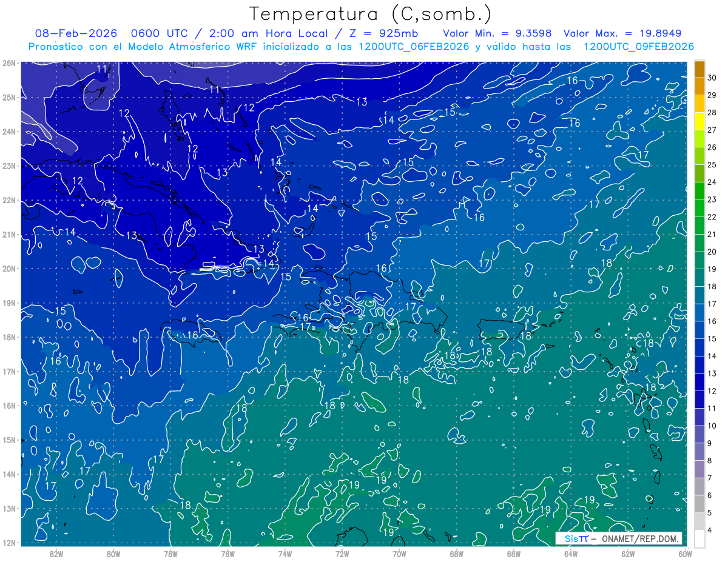
Task: Click the "82W" longitude axis label
Action: coord(56,554)
